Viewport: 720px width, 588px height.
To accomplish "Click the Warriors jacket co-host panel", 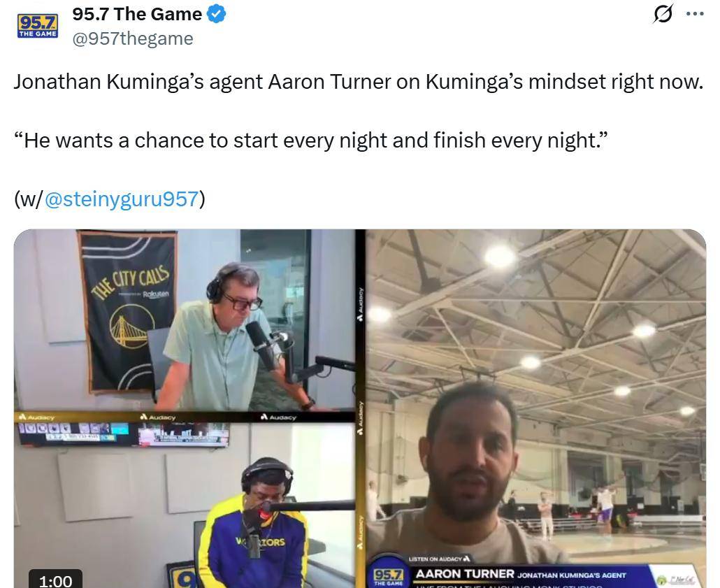I will coord(185,504).
